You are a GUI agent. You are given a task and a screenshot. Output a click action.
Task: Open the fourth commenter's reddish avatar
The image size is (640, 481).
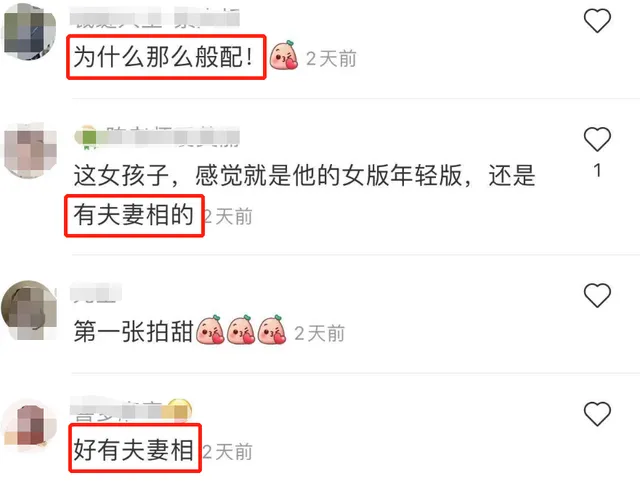tap(29, 425)
